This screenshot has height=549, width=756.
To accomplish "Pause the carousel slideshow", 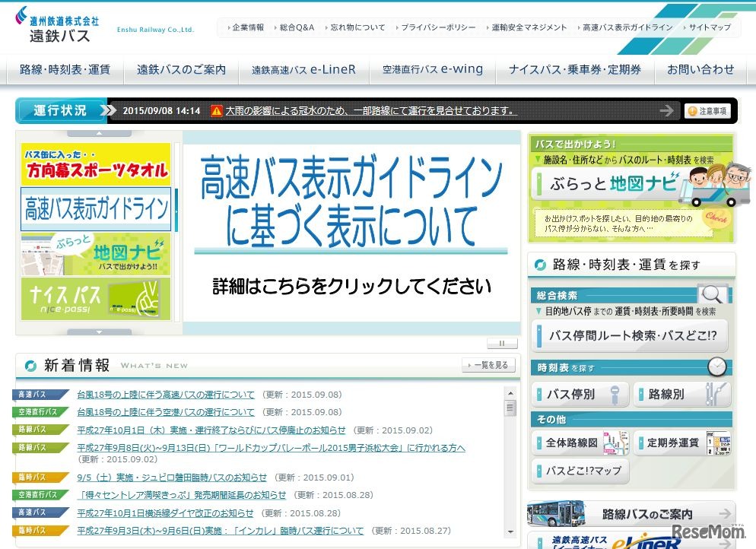I will coord(502,343).
